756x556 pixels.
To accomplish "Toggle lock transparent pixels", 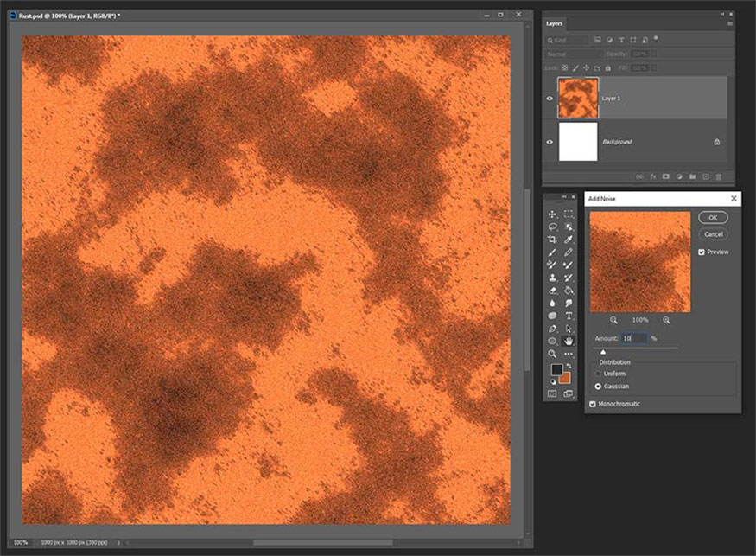I will [x=564, y=68].
